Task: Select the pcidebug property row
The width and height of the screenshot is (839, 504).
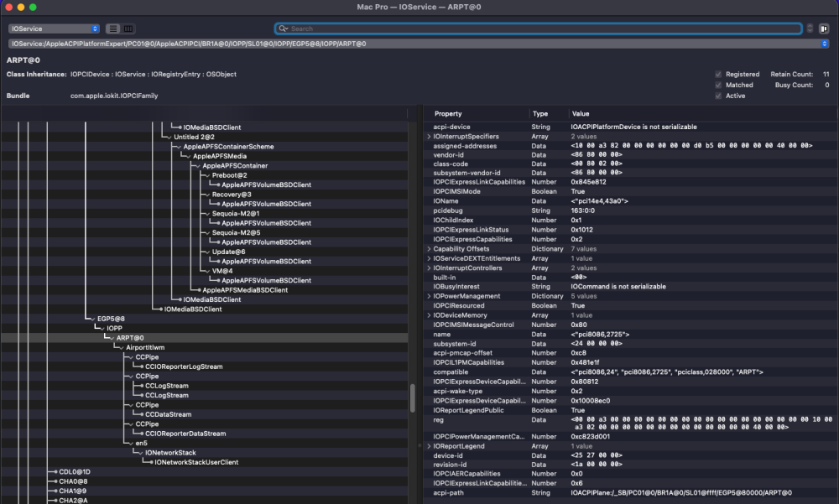Action: pyautogui.click(x=632, y=210)
